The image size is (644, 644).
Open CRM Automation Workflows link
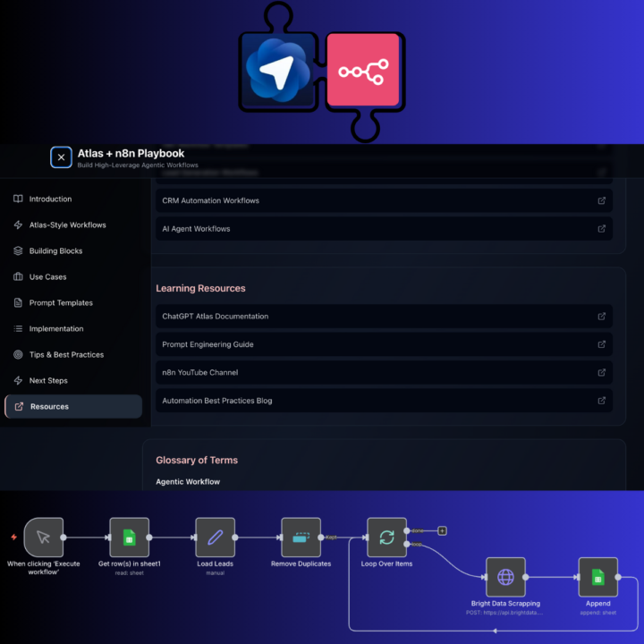(x=210, y=200)
